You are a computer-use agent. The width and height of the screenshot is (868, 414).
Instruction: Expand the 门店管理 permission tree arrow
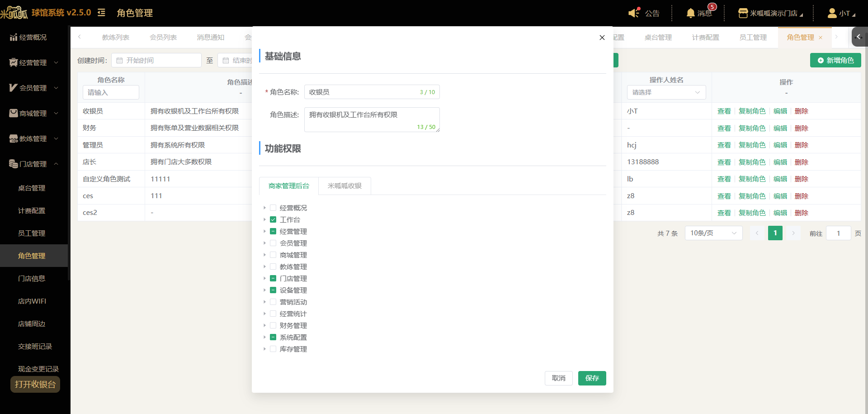(264, 278)
